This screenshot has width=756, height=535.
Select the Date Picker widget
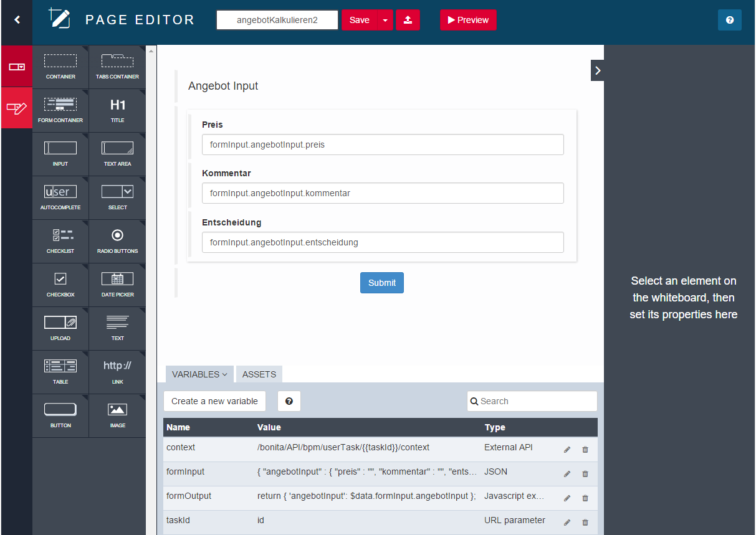tap(117, 285)
